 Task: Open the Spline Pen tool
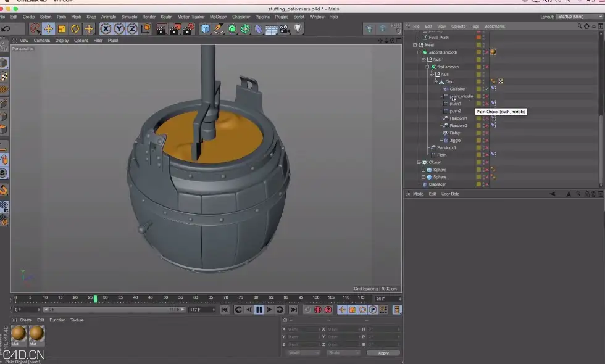219,29
